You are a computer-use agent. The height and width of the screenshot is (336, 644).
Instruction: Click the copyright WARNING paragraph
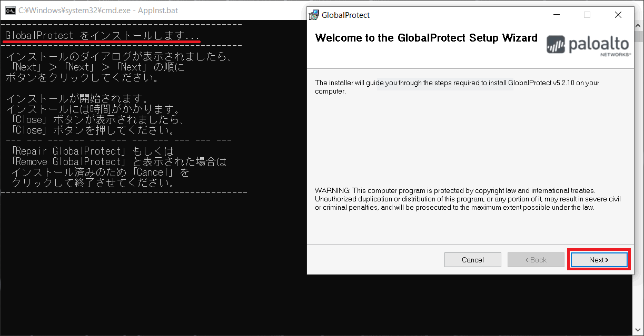[x=468, y=199]
